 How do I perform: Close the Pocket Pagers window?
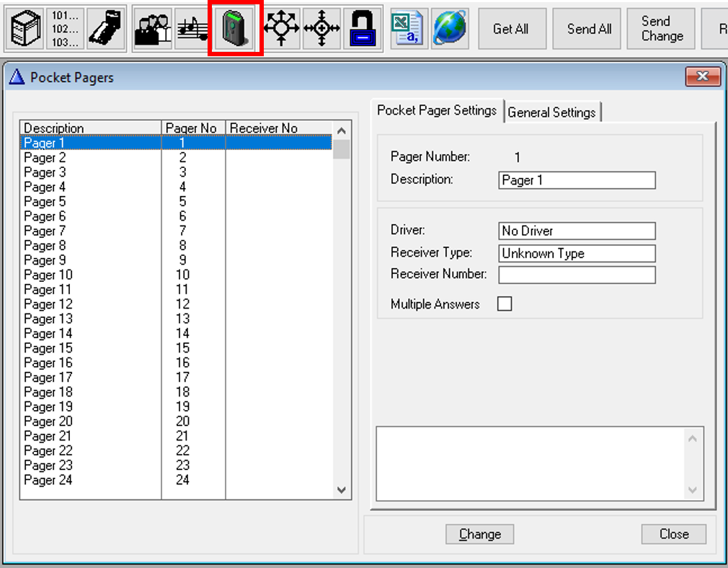(703, 76)
